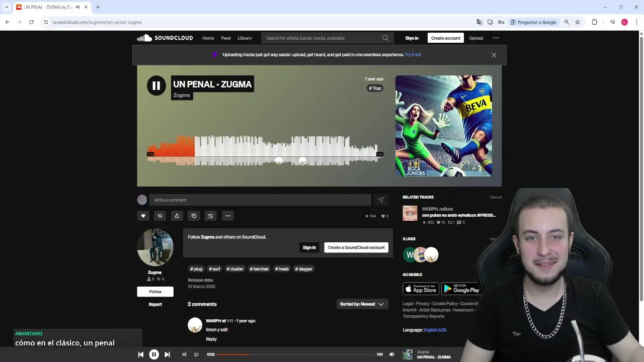Dismiss the uploading tracks banner

click(x=494, y=55)
